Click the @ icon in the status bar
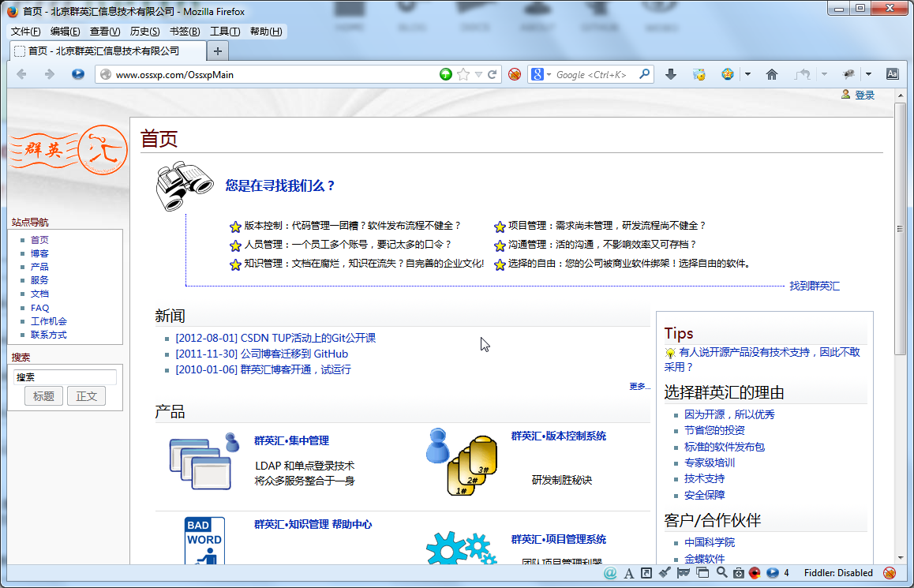The height and width of the screenshot is (588, 914). 609,573
